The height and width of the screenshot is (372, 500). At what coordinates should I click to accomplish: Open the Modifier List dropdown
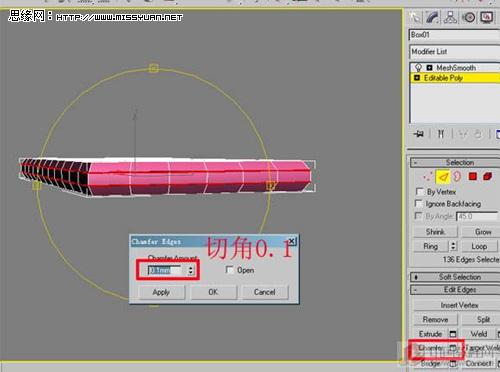pyautogui.click(x=455, y=52)
